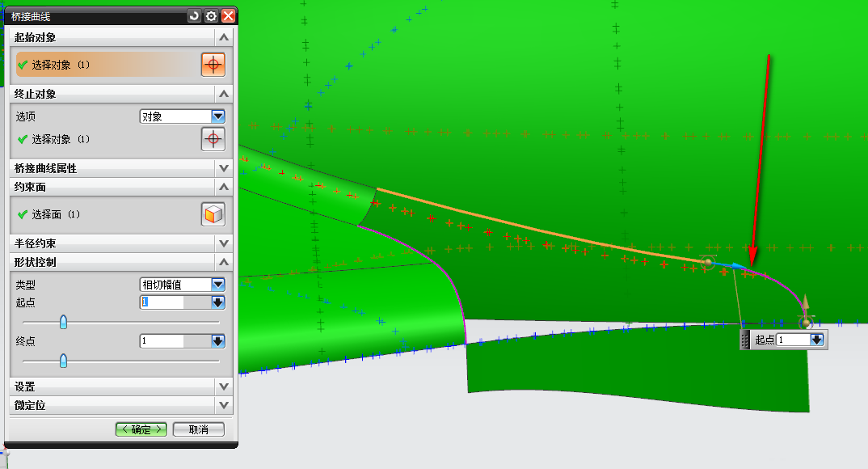Image resolution: width=868 pixels, height=469 pixels.
Task: Expand the 桥接曲线属性 section
Action: [224, 168]
